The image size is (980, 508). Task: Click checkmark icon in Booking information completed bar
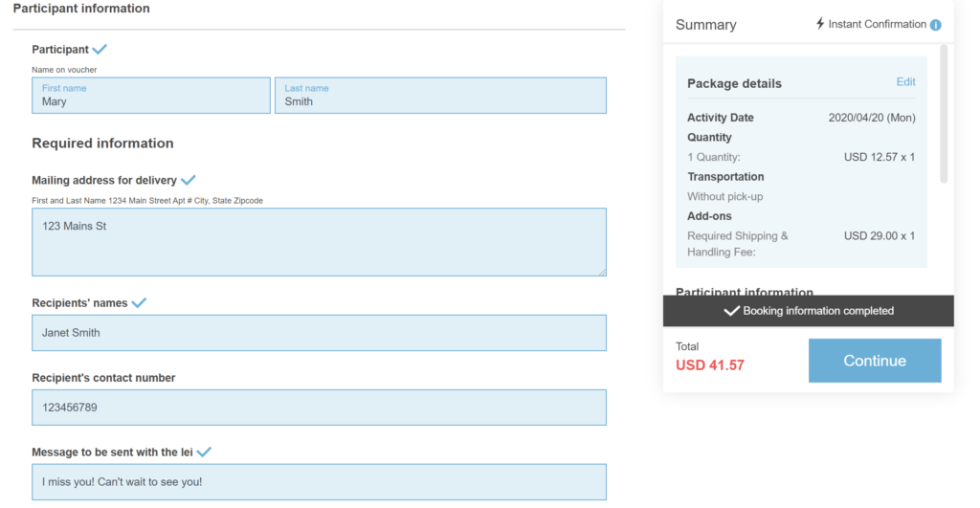pyautogui.click(x=731, y=311)
